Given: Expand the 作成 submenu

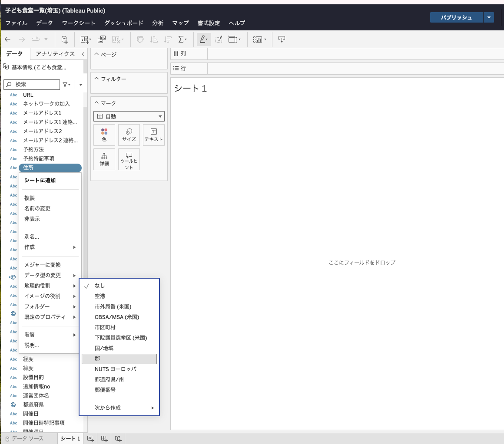Looking at the screenshot, I should coord(50,247).
